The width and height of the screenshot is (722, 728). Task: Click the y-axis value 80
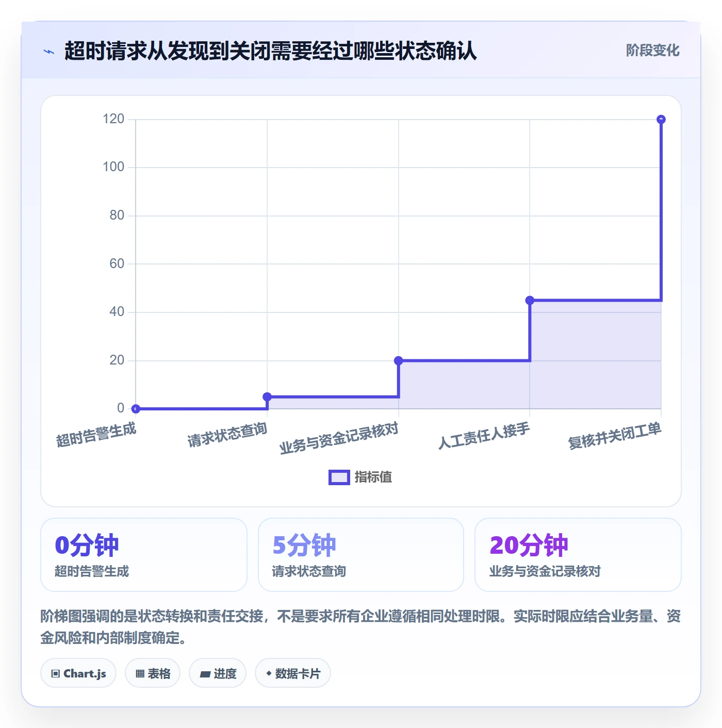pyautogui.click(x=117, y=216)
